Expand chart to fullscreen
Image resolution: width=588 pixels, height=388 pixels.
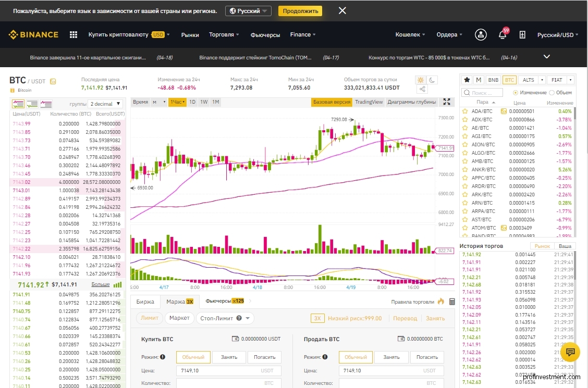(x=447, y=102)
